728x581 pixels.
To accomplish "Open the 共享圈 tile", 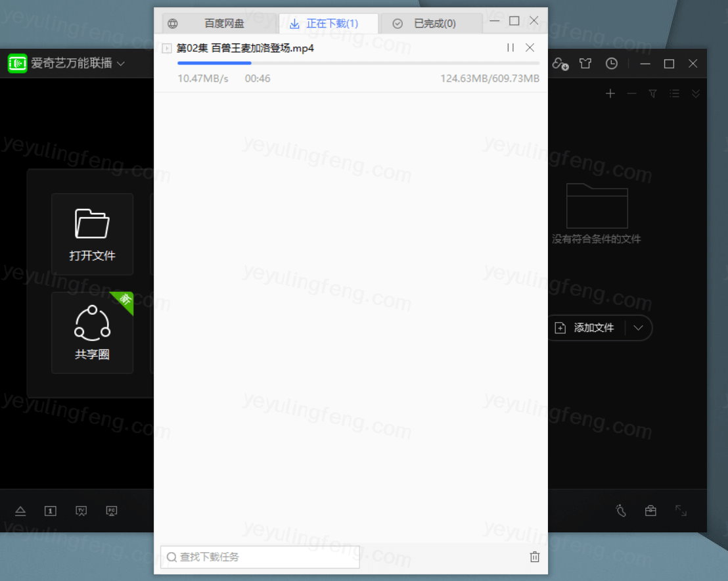I will click(93, 333).
